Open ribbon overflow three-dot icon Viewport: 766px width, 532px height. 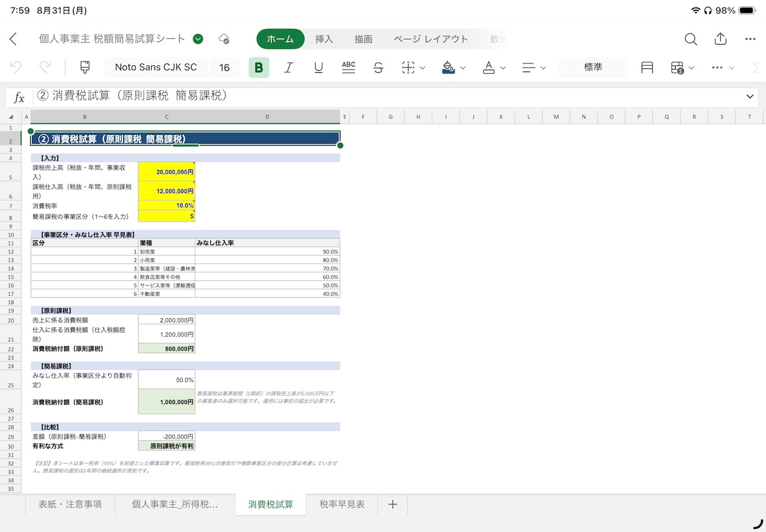pos(717,68)
